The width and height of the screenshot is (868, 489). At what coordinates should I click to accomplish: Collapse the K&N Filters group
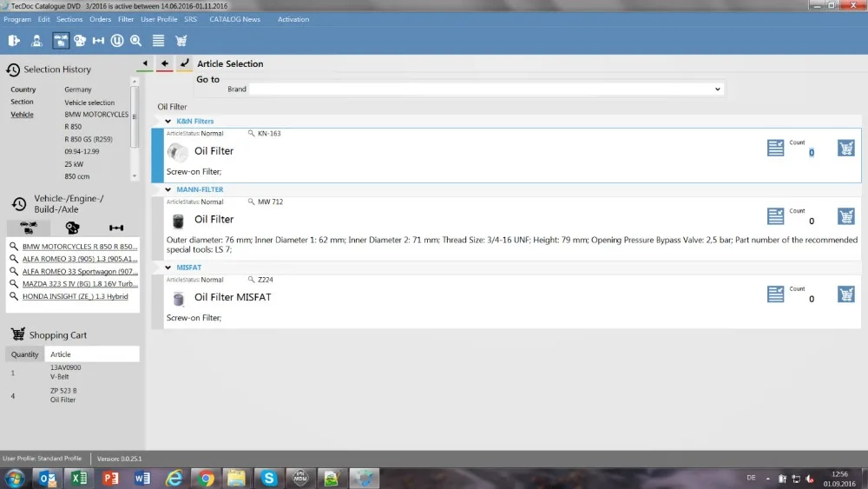[x=168, y=122]
